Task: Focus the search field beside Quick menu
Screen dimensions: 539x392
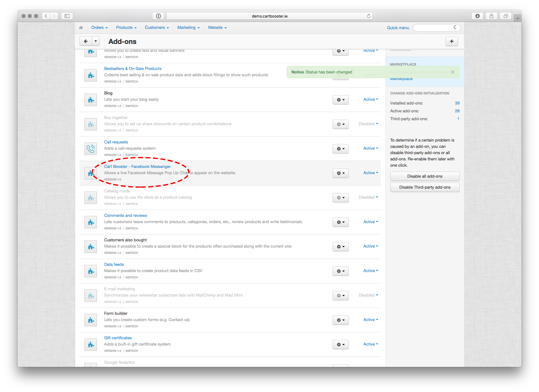Action: pyautogui.click(x=437, y=28)
